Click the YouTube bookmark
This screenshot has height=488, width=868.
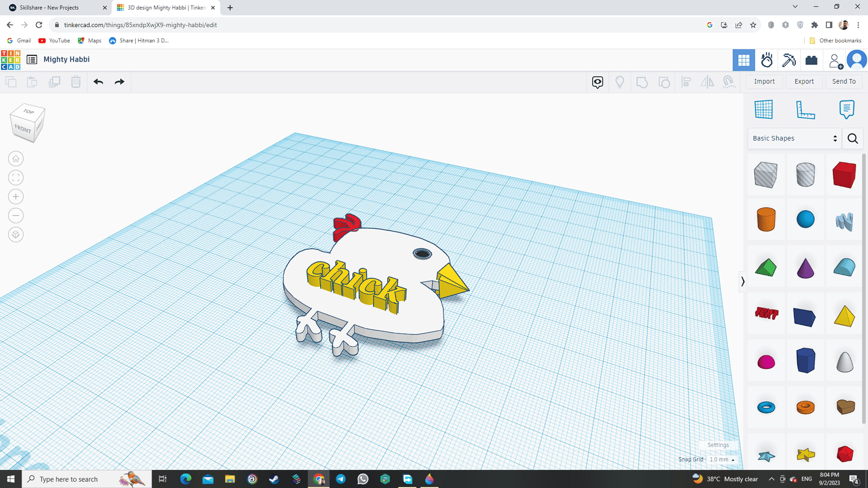click(54, 41)
